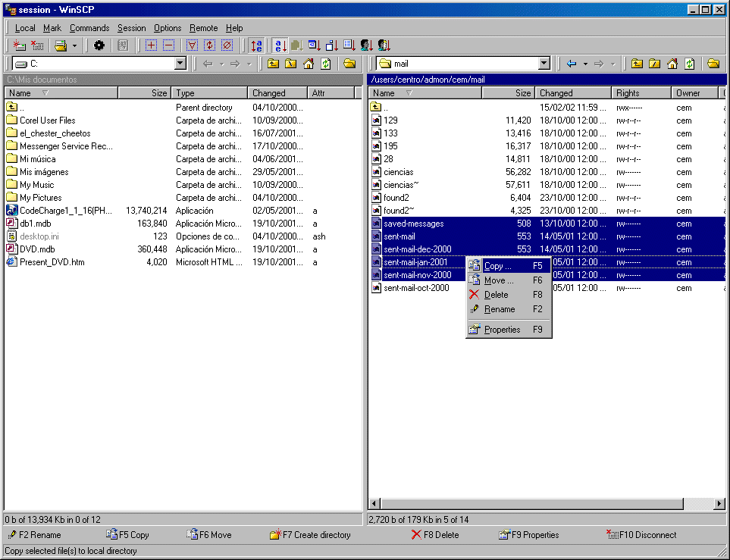Click the local Type column header
This screenshot has height=560, width=730.
click(x=209, y=93)
